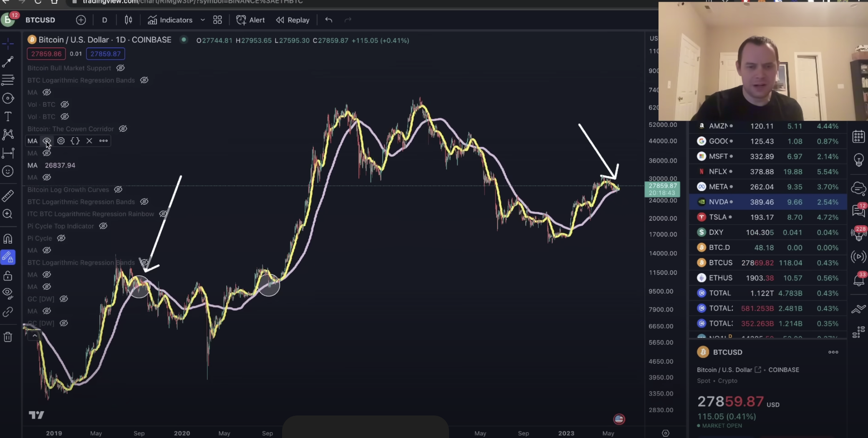Image resolution: width=868 pixels, height=438 pixels.
Task: Start the Replay mode
Action: [293, 20]
